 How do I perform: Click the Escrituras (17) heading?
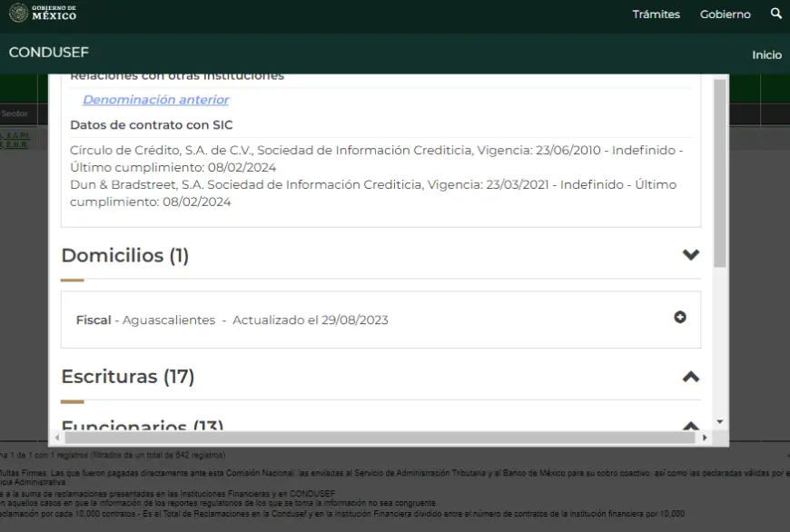pos(128,377)
